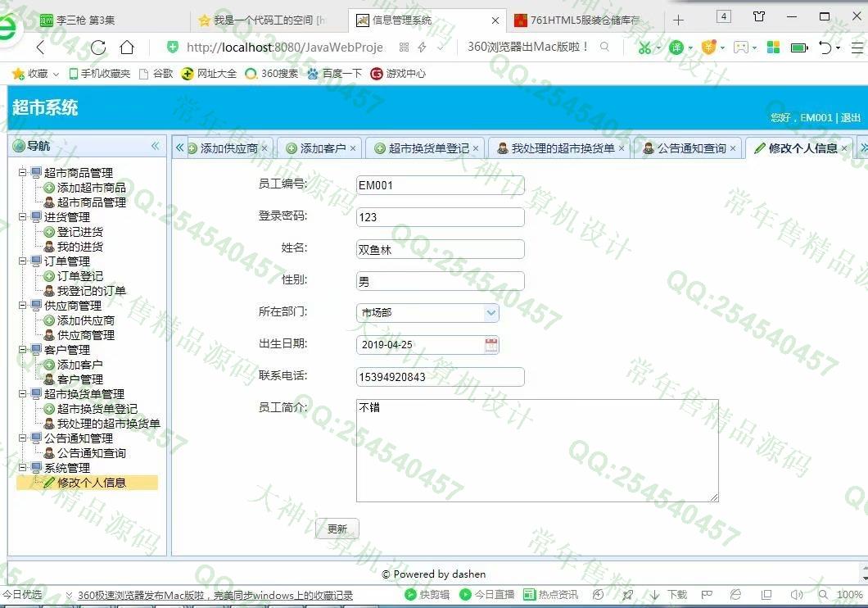This screenshot has height=608, width=868.
Task: Open the birth date calendar picker
Action: pos(491,345)
